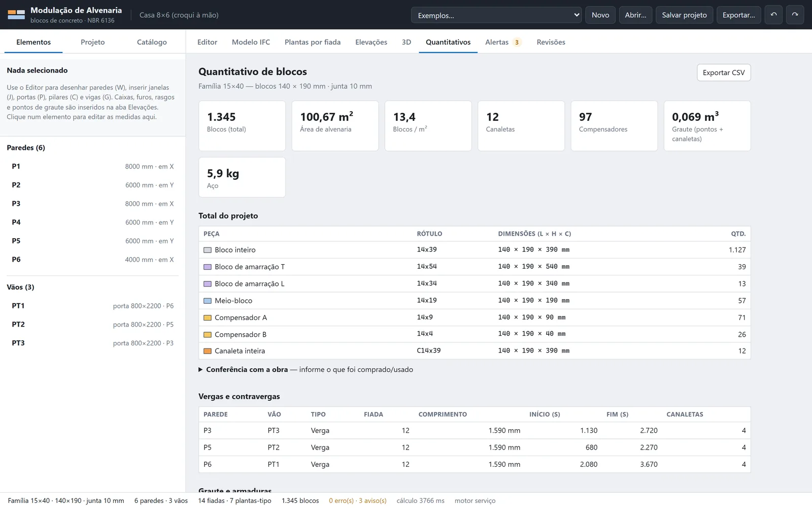The image size is (812, 508).
Task: Click the Abrir... button
Action: 635,15
